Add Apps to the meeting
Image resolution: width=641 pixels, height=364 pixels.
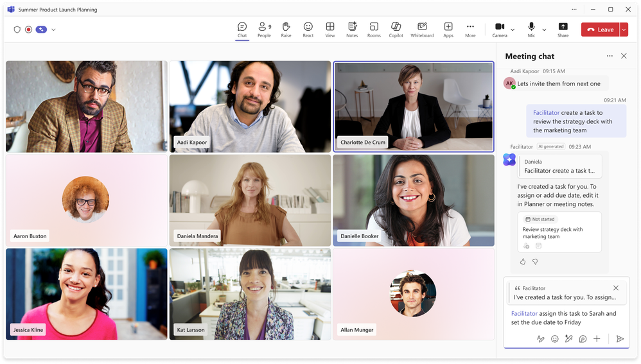pos(448,30)
